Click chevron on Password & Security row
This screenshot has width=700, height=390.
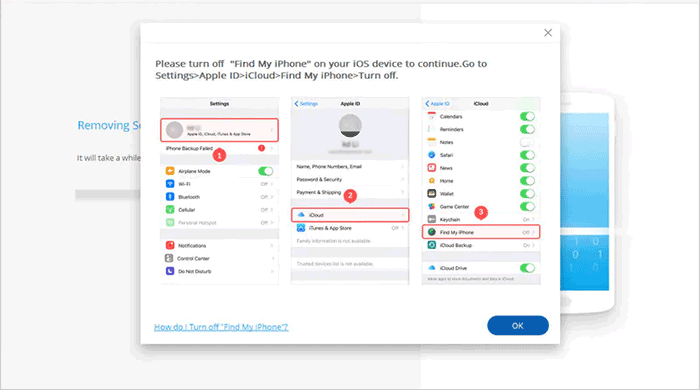402,179
